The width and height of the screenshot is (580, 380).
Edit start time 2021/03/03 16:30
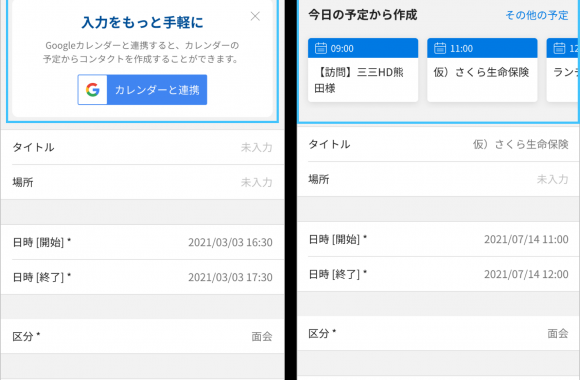click(x=142, y=242)
